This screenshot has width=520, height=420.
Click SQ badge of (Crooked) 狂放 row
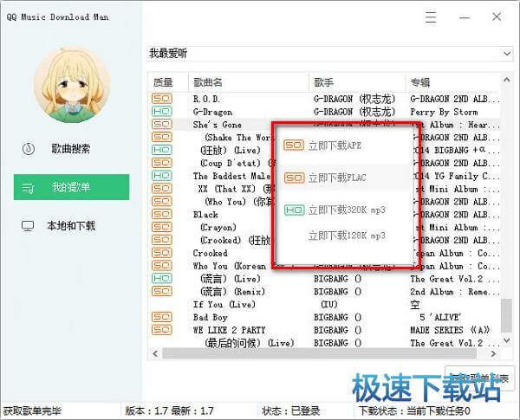[162, 240]
